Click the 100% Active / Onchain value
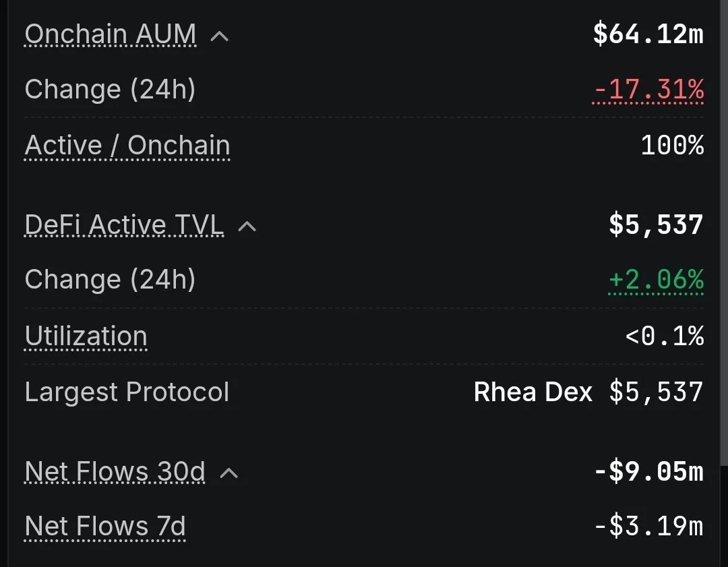 coord(672,146)
